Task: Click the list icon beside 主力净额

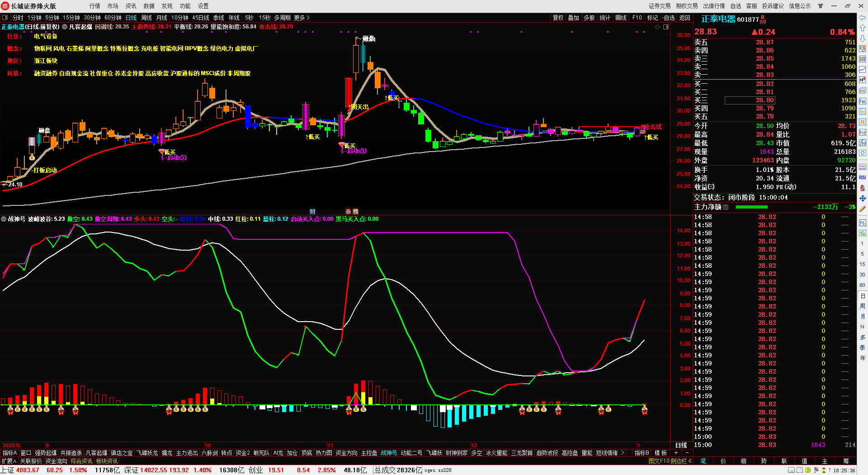Action: (x=726, y=207)
